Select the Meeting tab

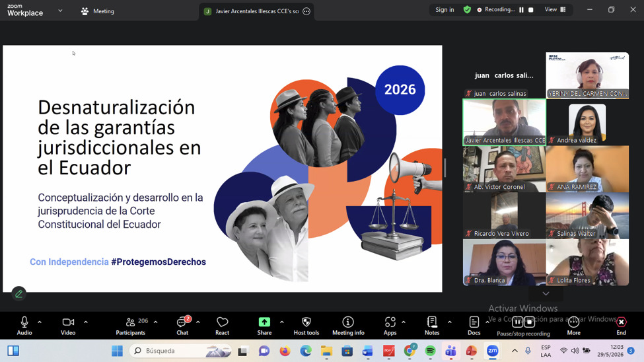(98, 11)
